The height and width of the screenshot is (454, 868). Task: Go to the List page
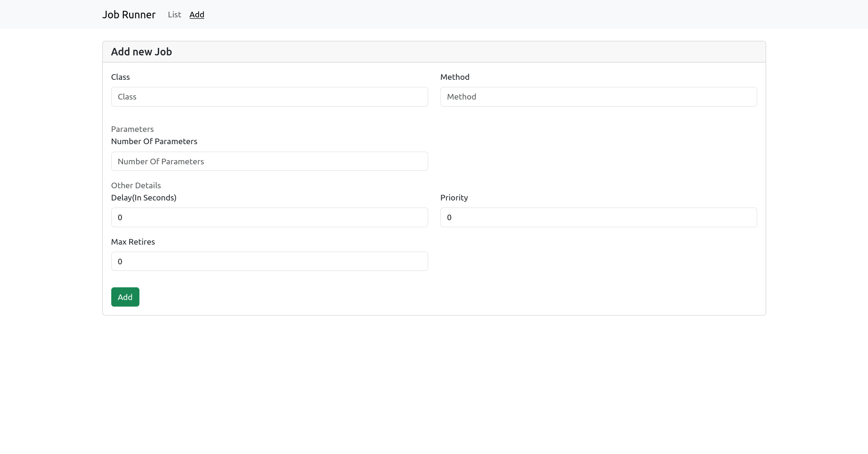(174, 15)
